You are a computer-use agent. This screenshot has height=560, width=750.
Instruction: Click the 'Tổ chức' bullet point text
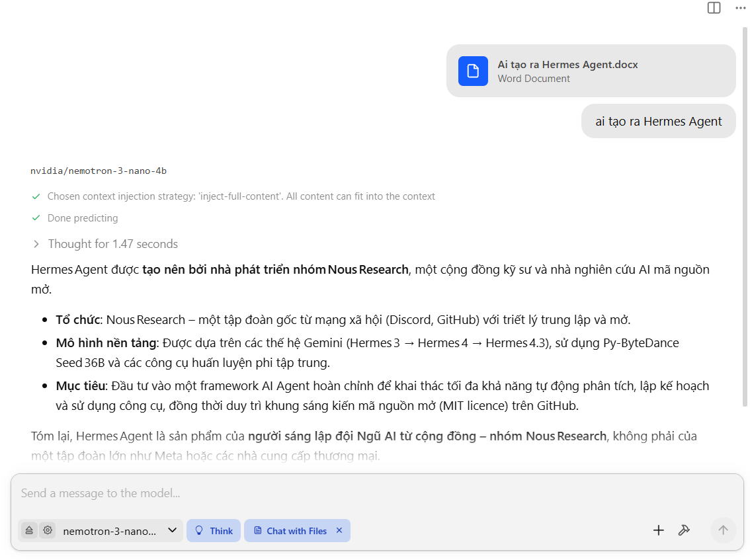(x=343, y=320)
